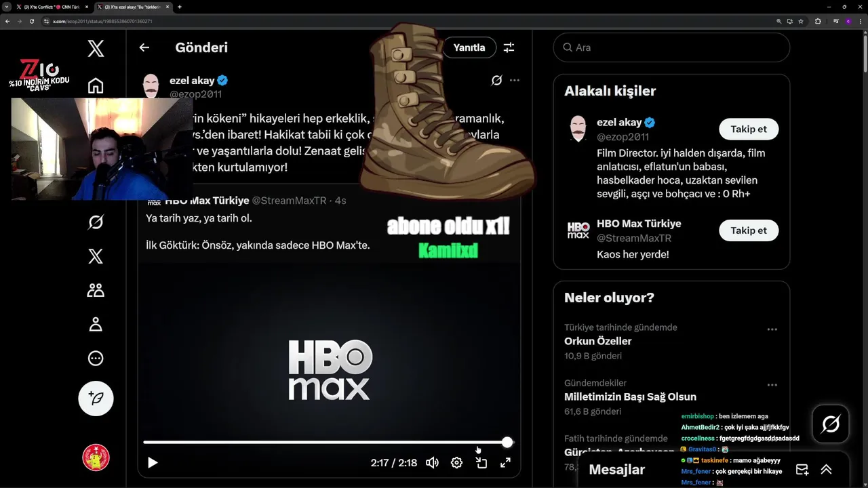Open the Mesajlar header
The image size is (868, 488).
click(616, 470)
